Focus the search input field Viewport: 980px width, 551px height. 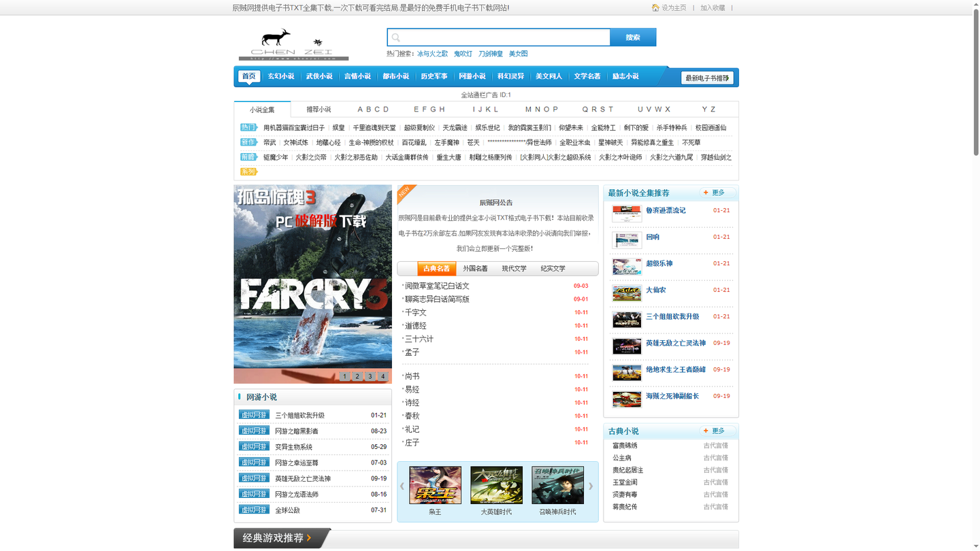tap(499, 37)
